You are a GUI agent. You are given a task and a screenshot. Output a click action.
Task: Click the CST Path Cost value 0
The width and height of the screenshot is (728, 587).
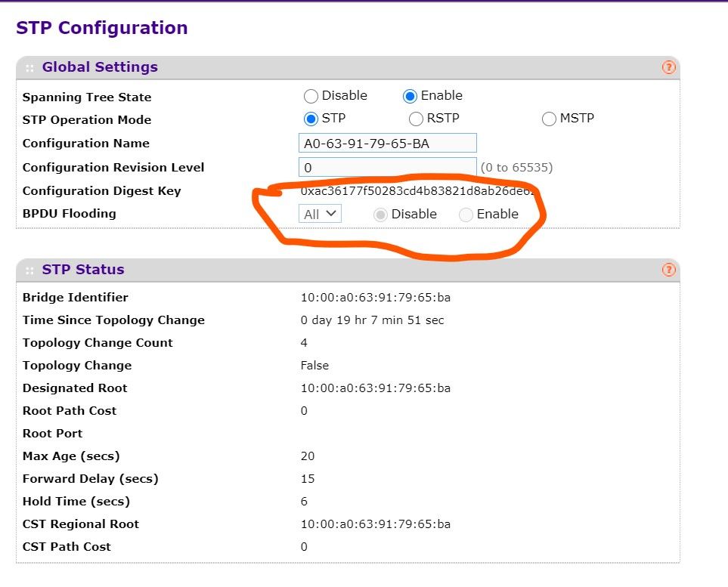(x=304, y=547)
